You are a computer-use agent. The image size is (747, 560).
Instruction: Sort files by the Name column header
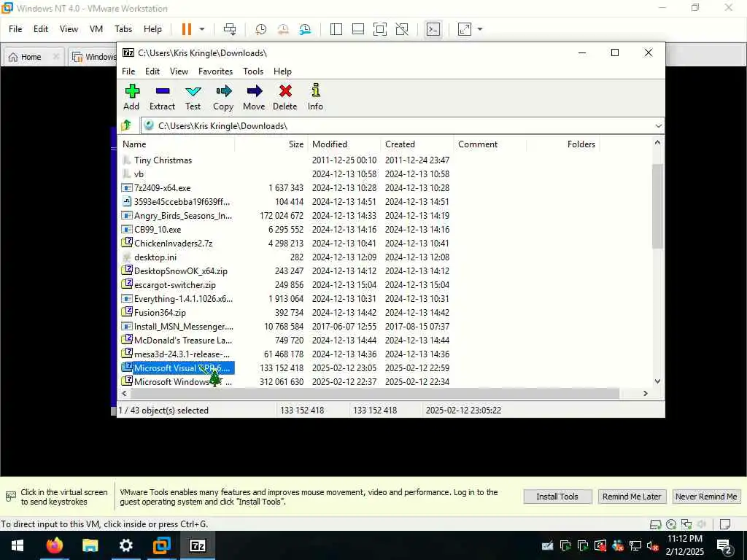pyautogui.click(x=177, y=144)
